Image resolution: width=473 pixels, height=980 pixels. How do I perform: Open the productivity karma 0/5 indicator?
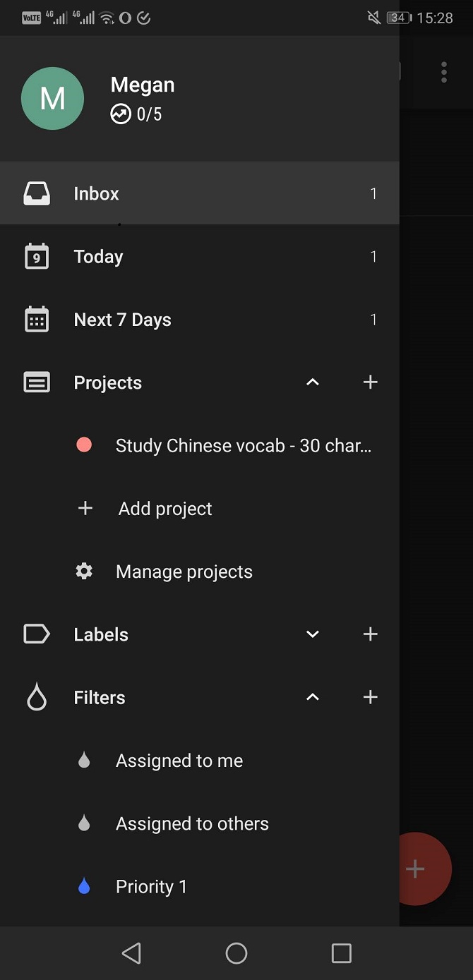(136, 114)
